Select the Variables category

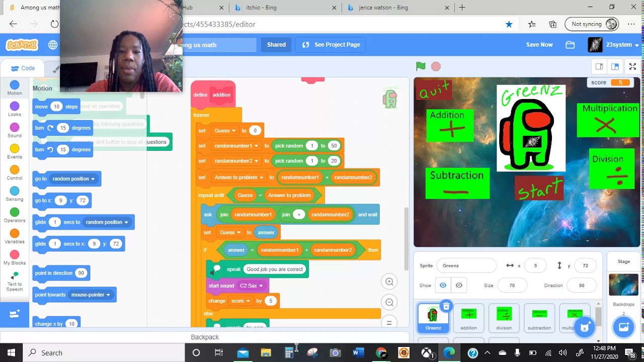15,236
